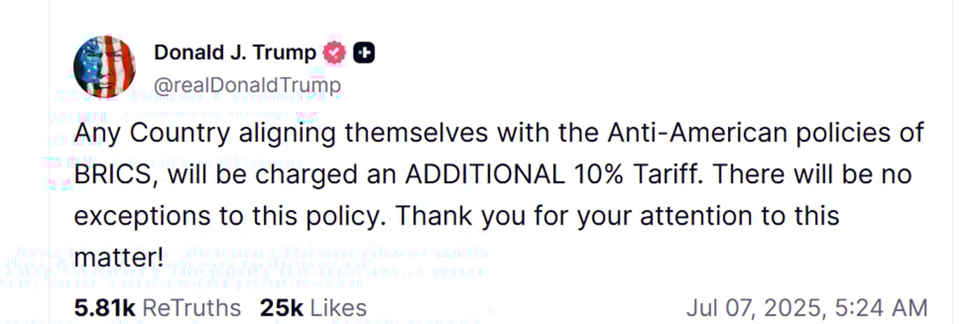Open the Donald J. Trump display name
Image resolution: width=980 pixels, height=324 pixels.
point(235,52)
